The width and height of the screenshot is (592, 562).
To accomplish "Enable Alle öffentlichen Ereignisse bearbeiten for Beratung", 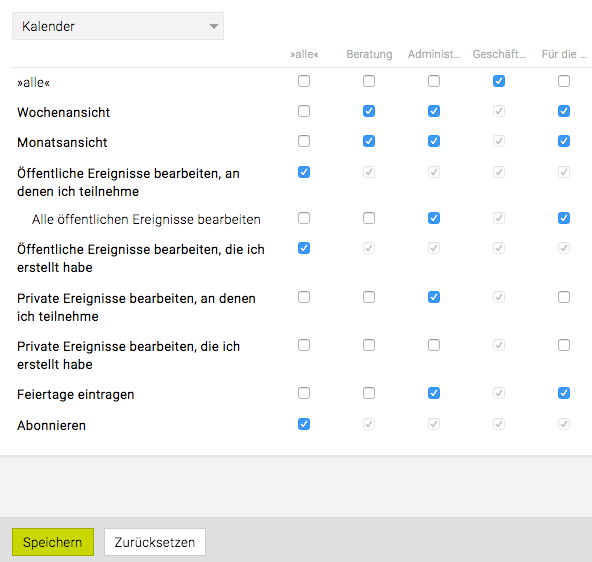I will coord(369,218).
